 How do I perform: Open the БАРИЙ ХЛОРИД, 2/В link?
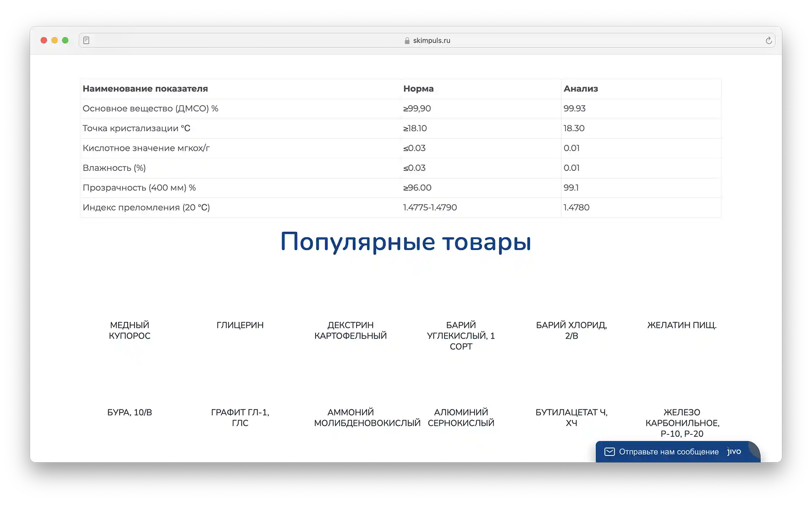point(571,330)
